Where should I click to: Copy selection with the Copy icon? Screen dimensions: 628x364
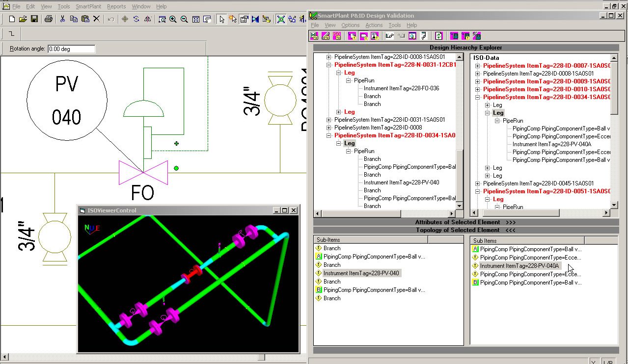(x=74, y=19)
